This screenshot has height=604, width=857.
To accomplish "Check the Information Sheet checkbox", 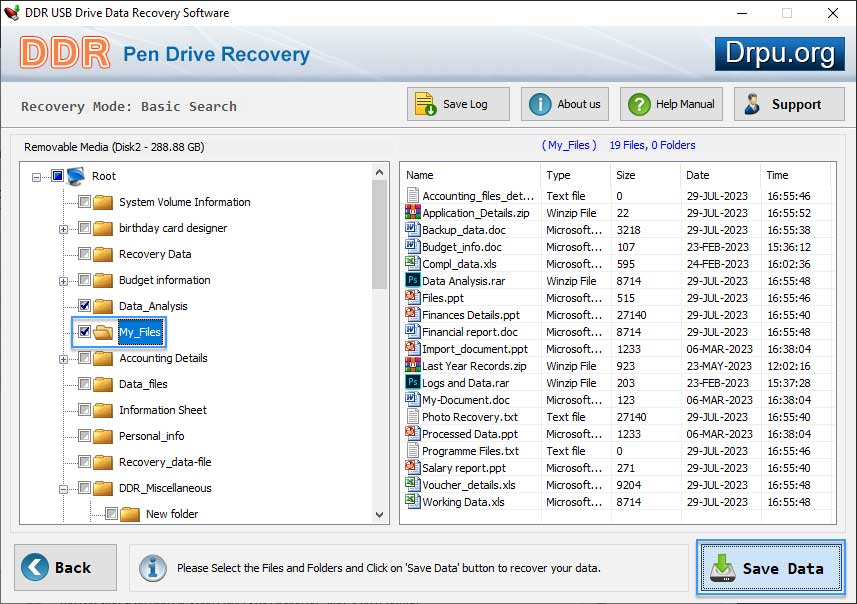I will pyautogui.click(x=84, y=409).
